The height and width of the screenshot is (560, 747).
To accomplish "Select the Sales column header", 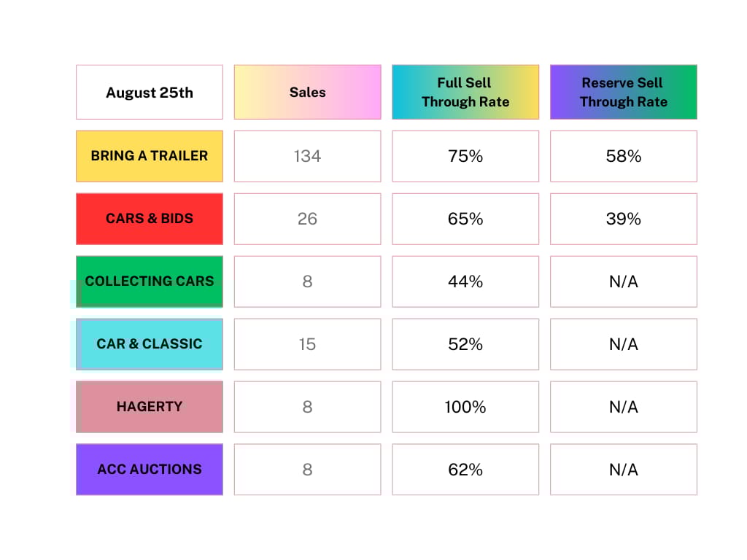I will (x=307, y=92).
